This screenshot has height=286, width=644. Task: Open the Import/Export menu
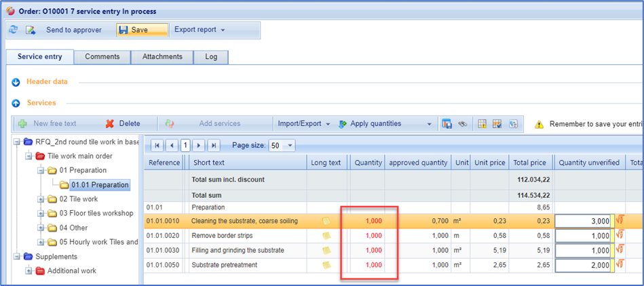[x=303, y=124]
